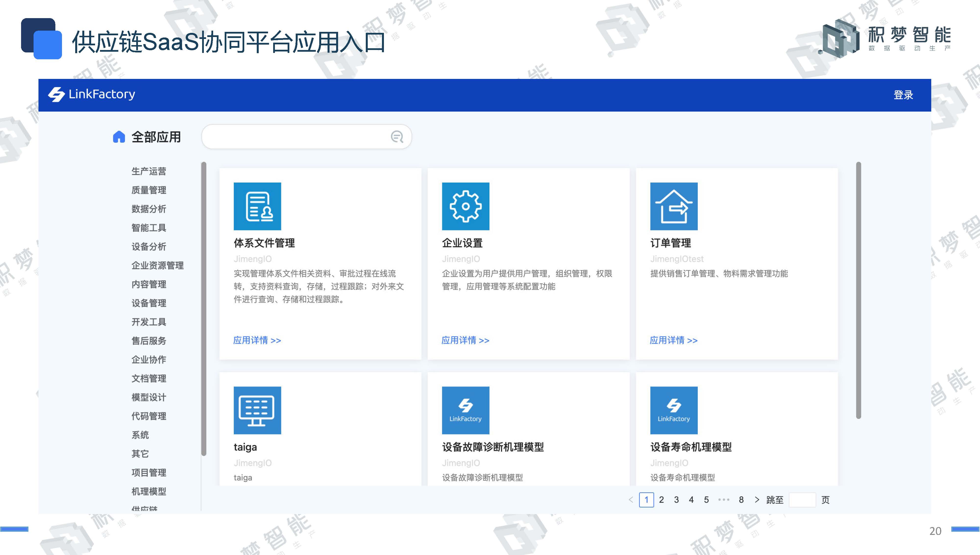Open the 体系文件管理 document icon
Screen dimensions: 980x555
257,206
